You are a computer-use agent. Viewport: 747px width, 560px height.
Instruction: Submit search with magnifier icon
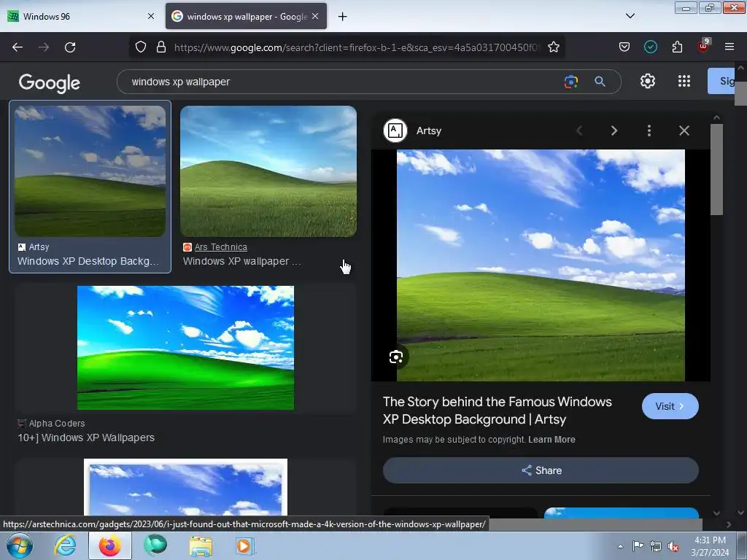tap(600, 82)
